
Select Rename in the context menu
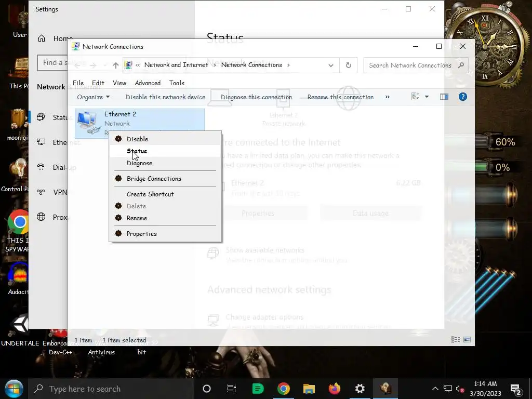pos(165,218)
